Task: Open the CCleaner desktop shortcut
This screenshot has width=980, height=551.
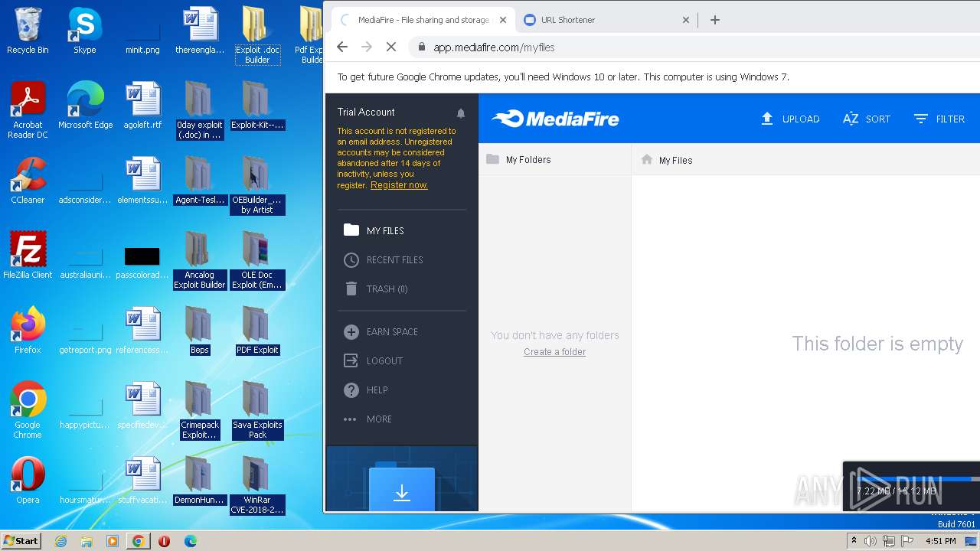Action: pos(28,181)
